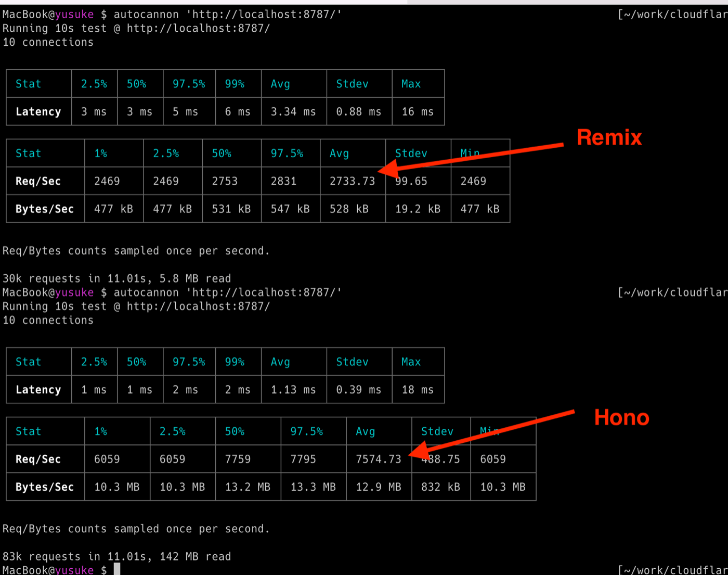
Task: Click the 5 ms latency value under 97.5%
Action: 185,111
